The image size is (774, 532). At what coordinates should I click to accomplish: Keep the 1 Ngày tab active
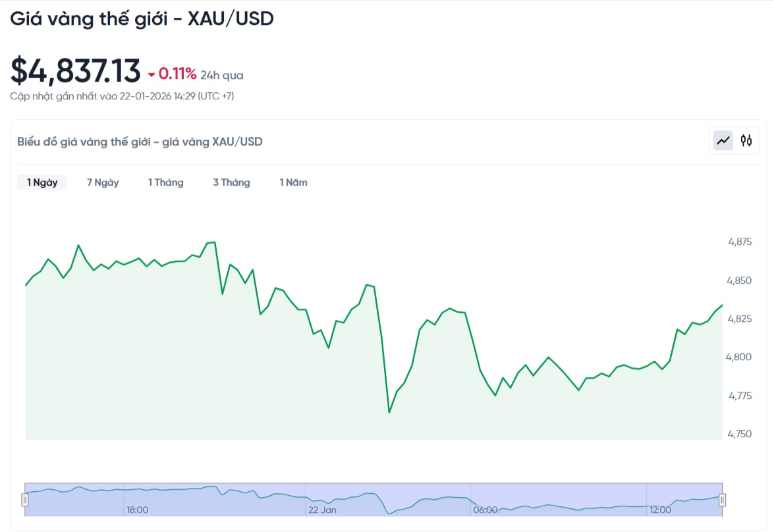42,182
